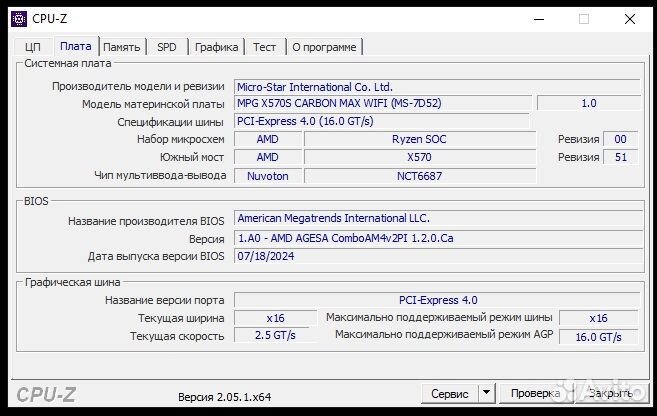Click the Закрыть button

tap(610, 393)
